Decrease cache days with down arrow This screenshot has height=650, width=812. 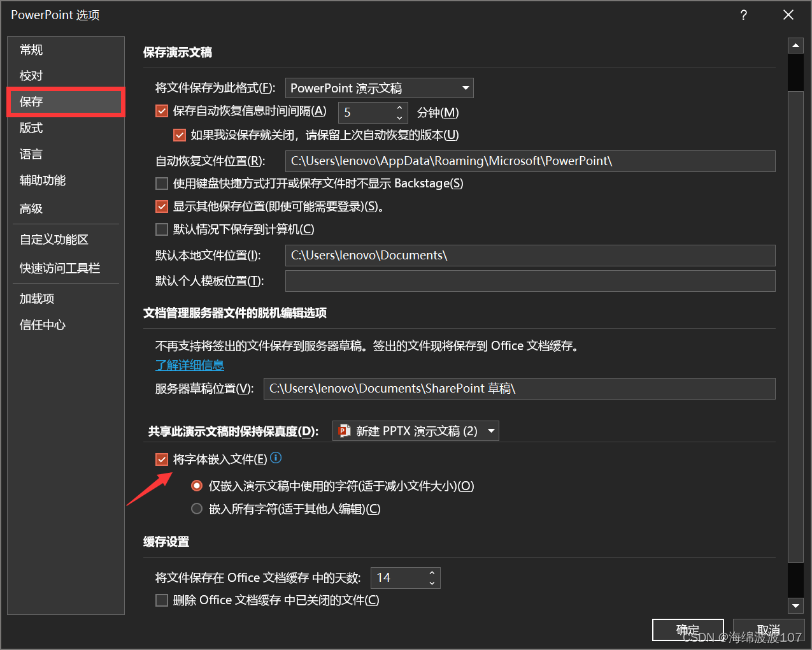[432, 583]
